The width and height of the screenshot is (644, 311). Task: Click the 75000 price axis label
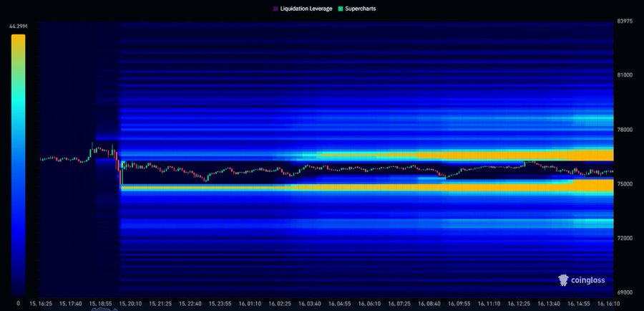625,184
